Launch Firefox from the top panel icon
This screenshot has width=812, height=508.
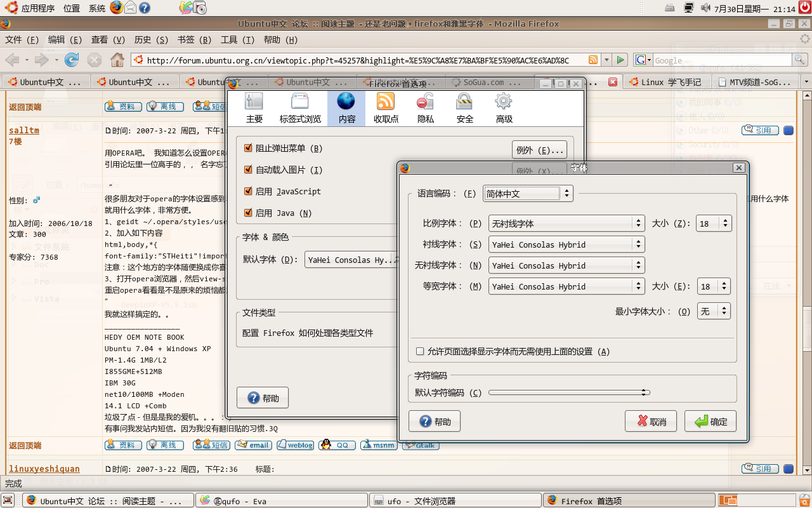(117, 8)
